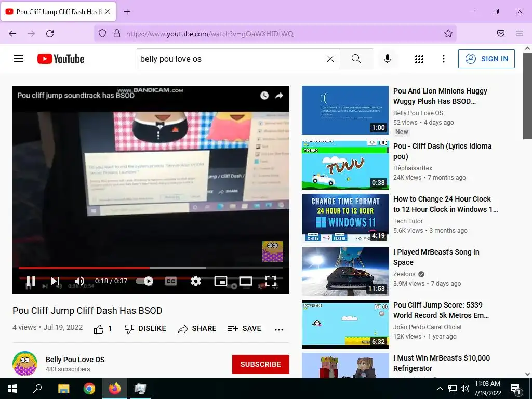The image size is (532, 399).
Task: Click the site security padlock icon
Action: click(117, 33)
